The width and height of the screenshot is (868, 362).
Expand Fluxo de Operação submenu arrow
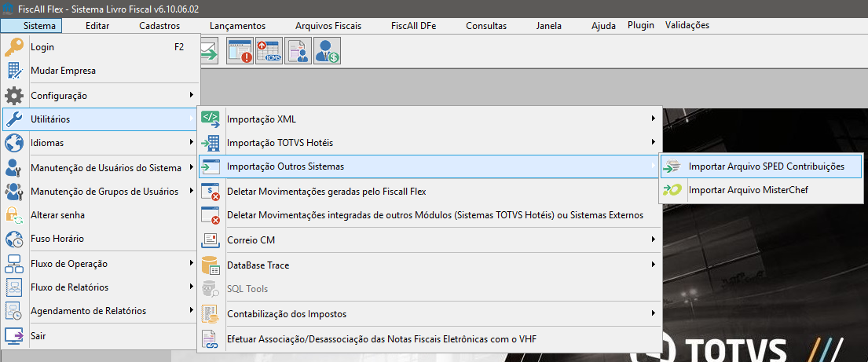tap(191, 263)
